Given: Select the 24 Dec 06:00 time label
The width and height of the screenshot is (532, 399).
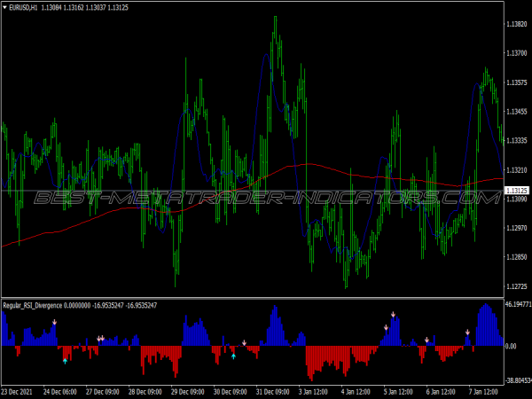Looking at the screenshot, I should (x=60, y=392).
